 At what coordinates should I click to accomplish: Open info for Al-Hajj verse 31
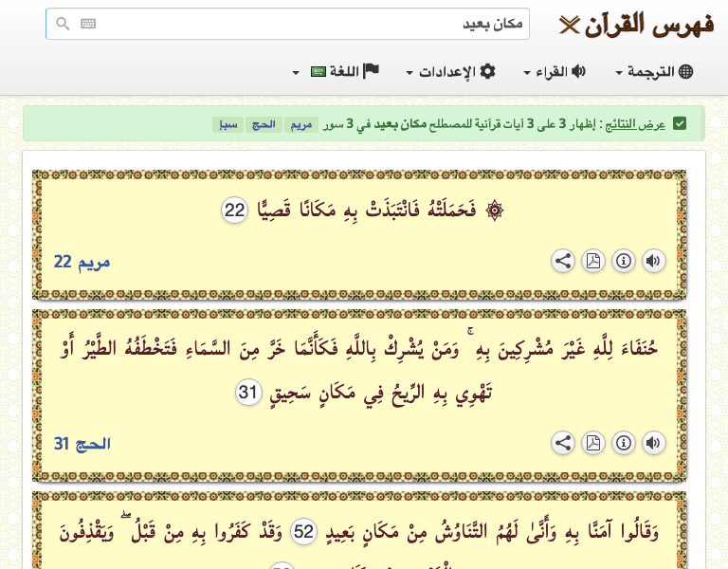(x=623, y=443)
